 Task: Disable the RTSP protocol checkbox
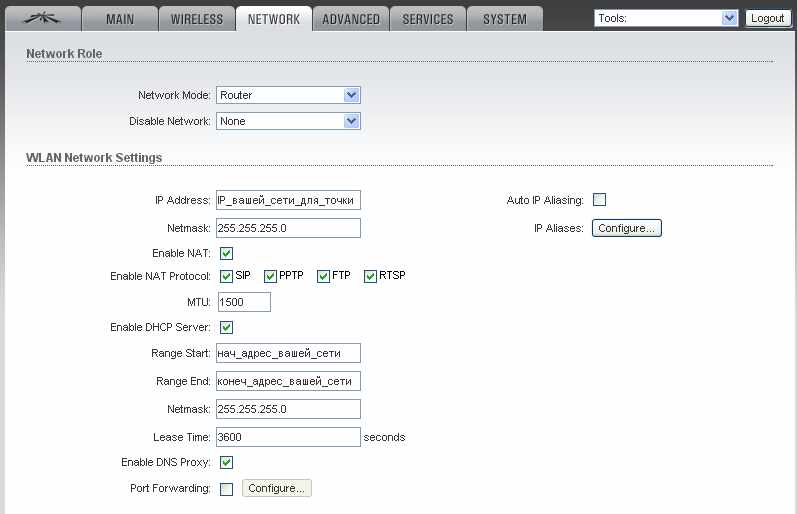point(370,276)
